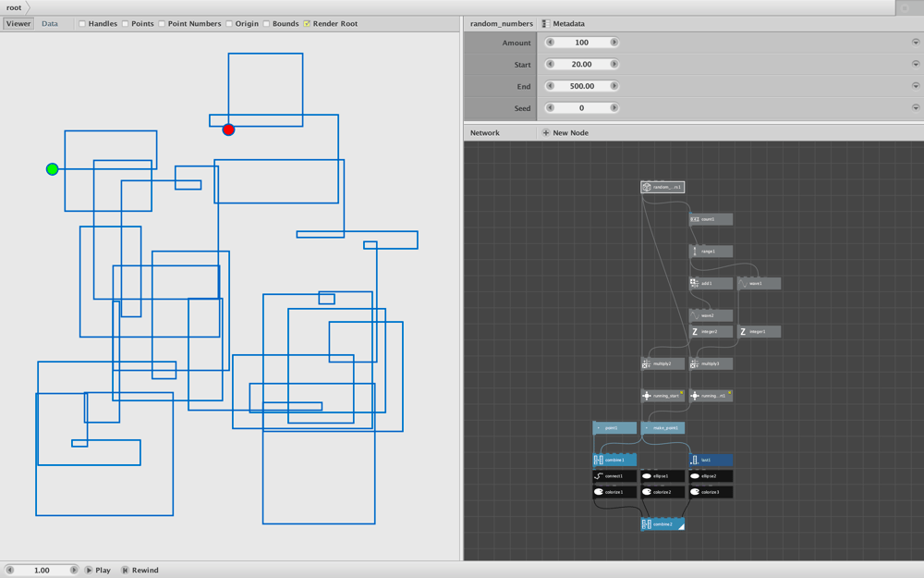Select the wave1 node
Viewport: 924px width, 578px height.
[x=759, y=283]
